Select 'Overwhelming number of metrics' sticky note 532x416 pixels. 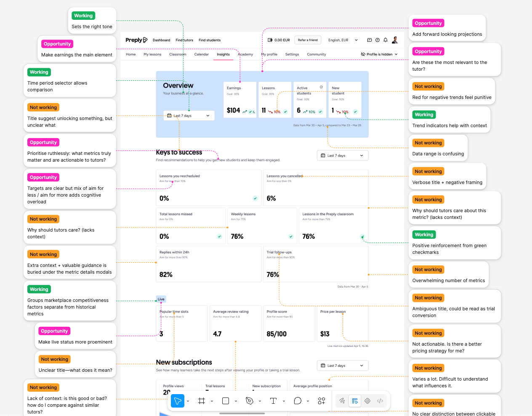click(449, 274)
